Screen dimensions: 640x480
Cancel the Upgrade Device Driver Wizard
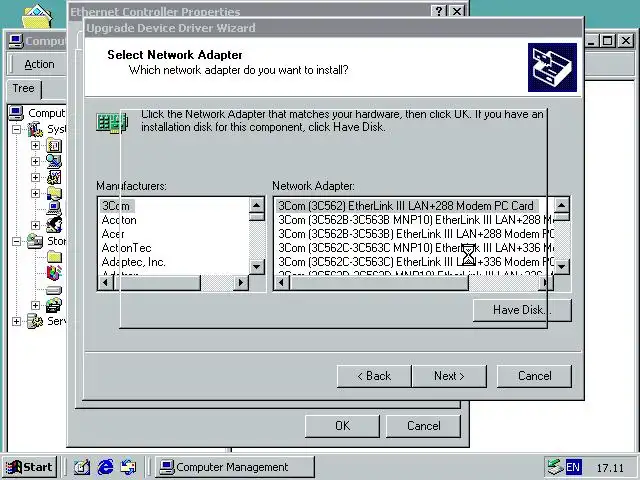tap(534, 376)
